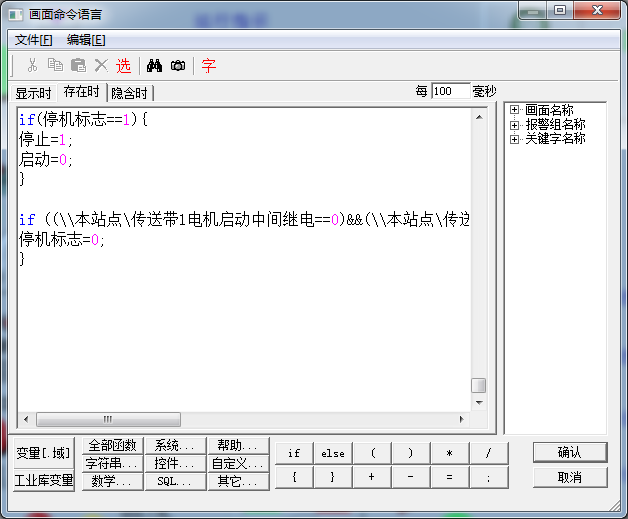
Task: Click the Copy icon in toolbar
Action: [55, 65]
